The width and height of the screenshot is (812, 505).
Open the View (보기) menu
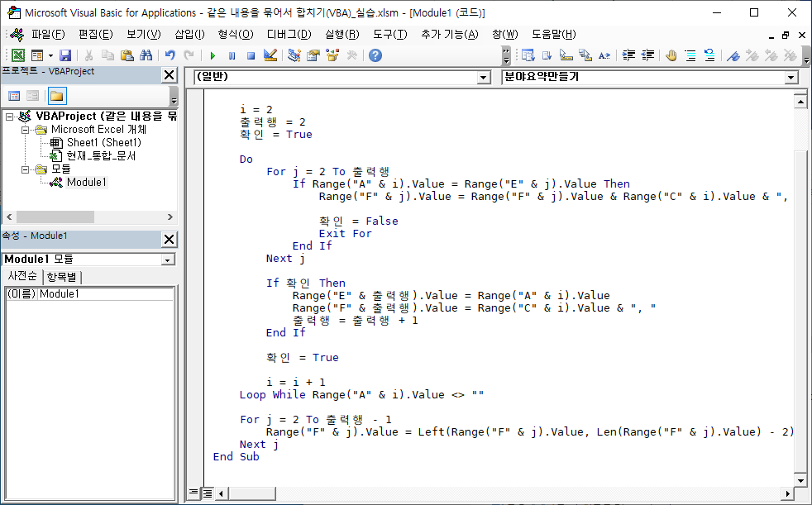pos(143,35)
